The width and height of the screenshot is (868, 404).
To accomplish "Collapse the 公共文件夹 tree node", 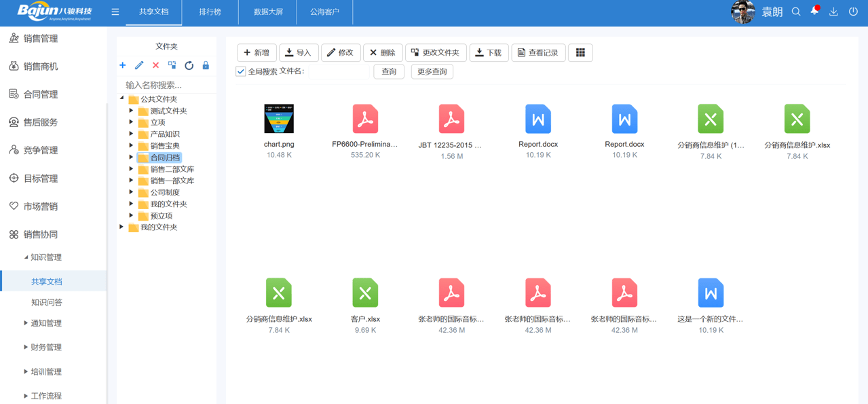I will pyautogui.click(x=121, y=98).
